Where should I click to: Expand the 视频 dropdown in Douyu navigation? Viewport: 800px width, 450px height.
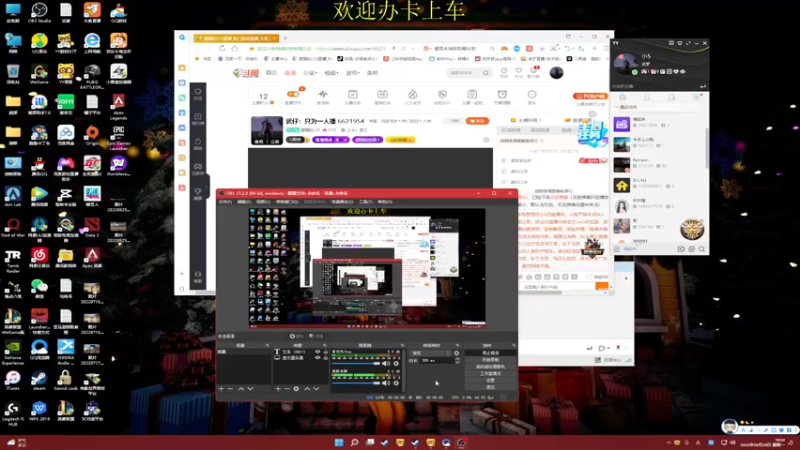click(331, 73)
